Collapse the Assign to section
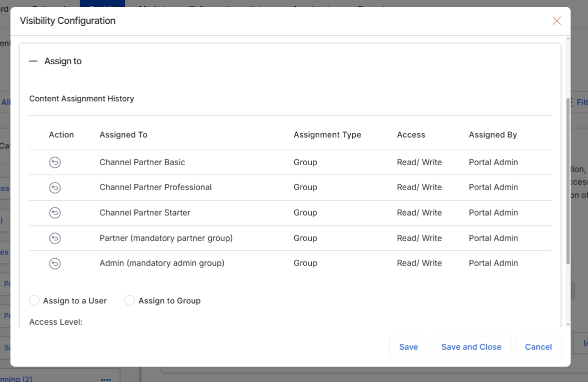588x382 pixels. [33, 61]
